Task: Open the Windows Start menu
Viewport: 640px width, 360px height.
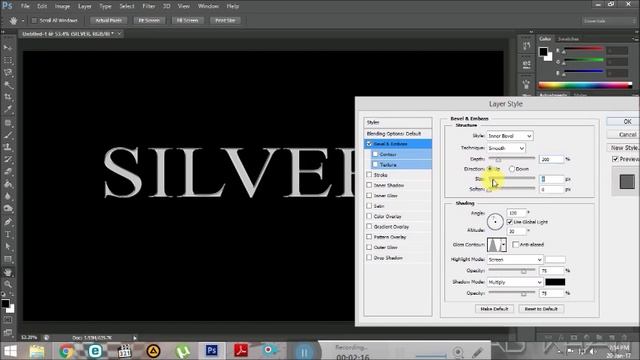Action: pyautogui.click(x=10, y=351)
